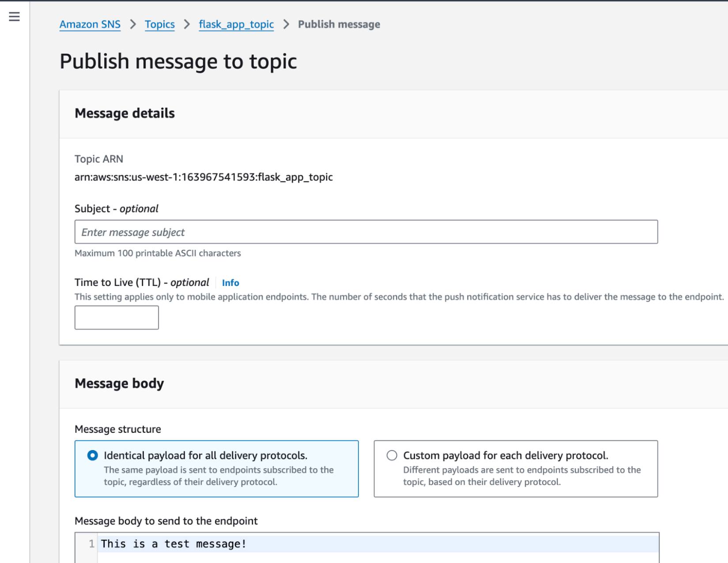This screenshot has height=563, width=728.
Task: Click the Subject optional label
Action: [x=116, y=208]
